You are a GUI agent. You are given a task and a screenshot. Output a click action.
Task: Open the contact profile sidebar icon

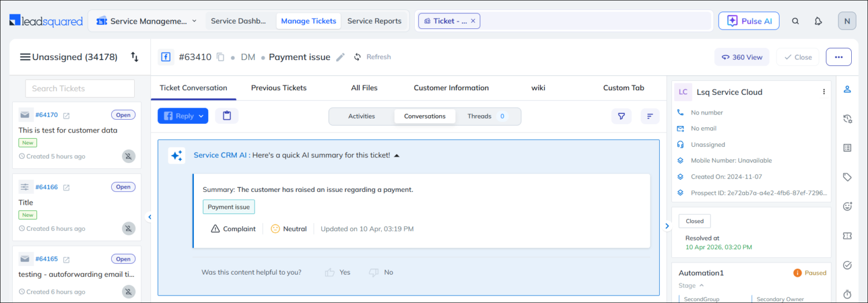click(x=848, y=89)
